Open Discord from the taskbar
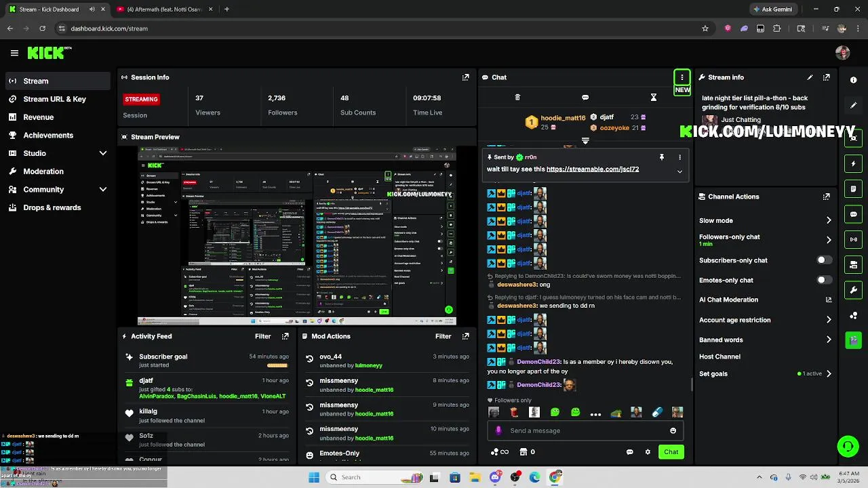 495,477
